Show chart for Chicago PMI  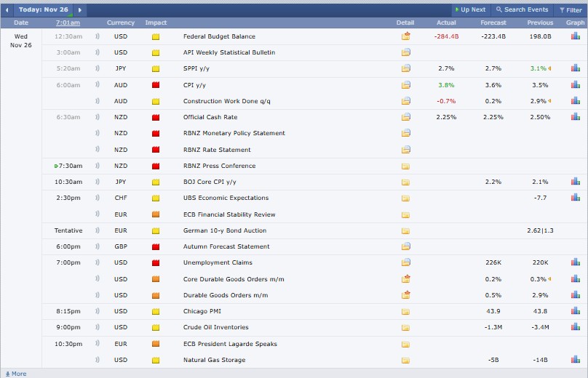click(575, 311)
